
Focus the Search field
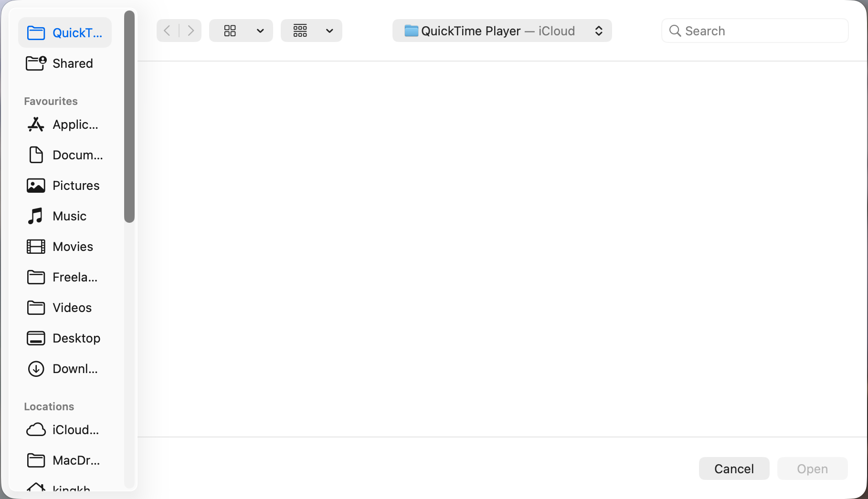click(755, 31)
